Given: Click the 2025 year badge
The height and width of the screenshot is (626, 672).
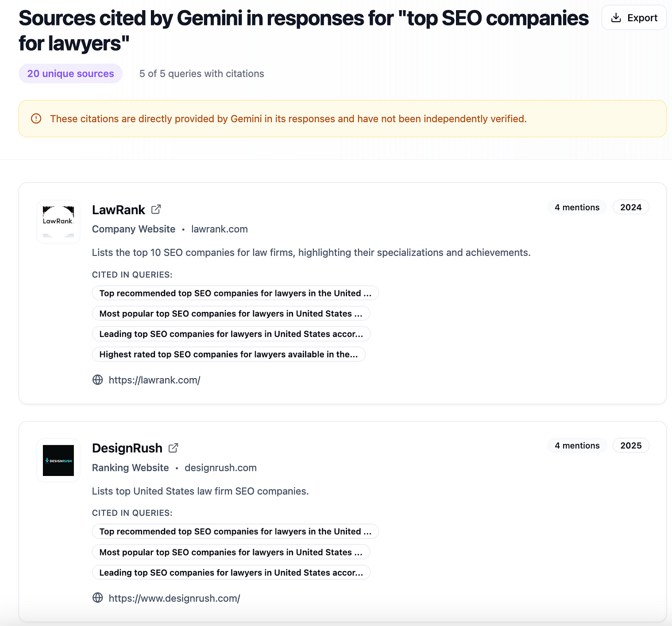Looking at the screenshot, I should [x=631, y=445].
